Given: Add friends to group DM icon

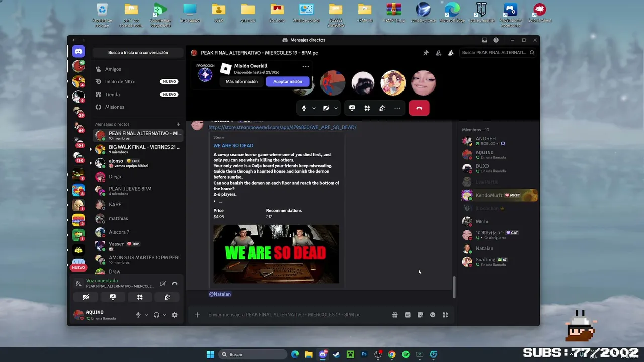Looking at the screenshot, I should [x=438, y=53].
